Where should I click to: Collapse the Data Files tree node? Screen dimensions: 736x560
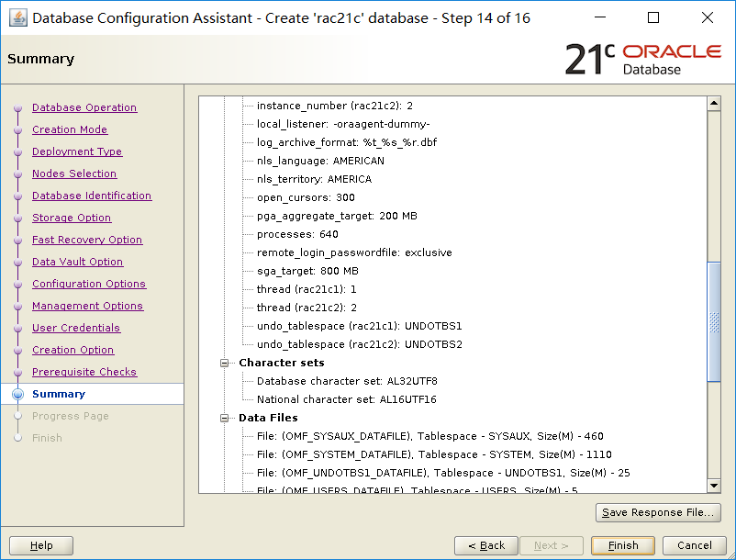(224, 418)
